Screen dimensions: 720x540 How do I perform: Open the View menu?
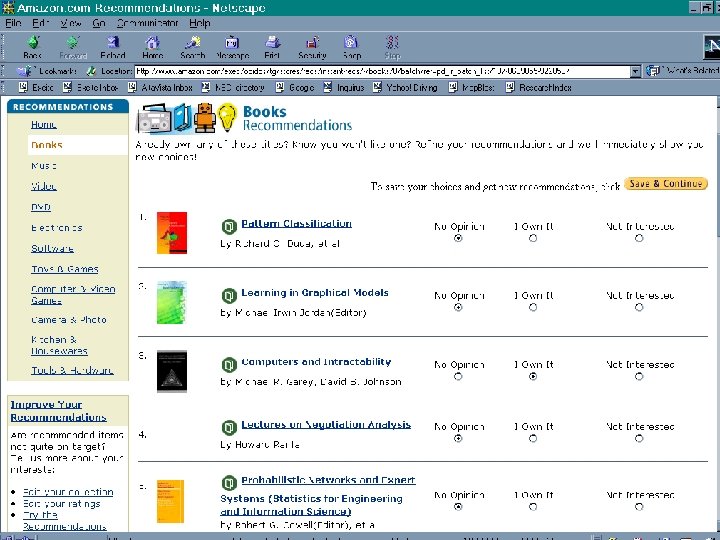71,23
